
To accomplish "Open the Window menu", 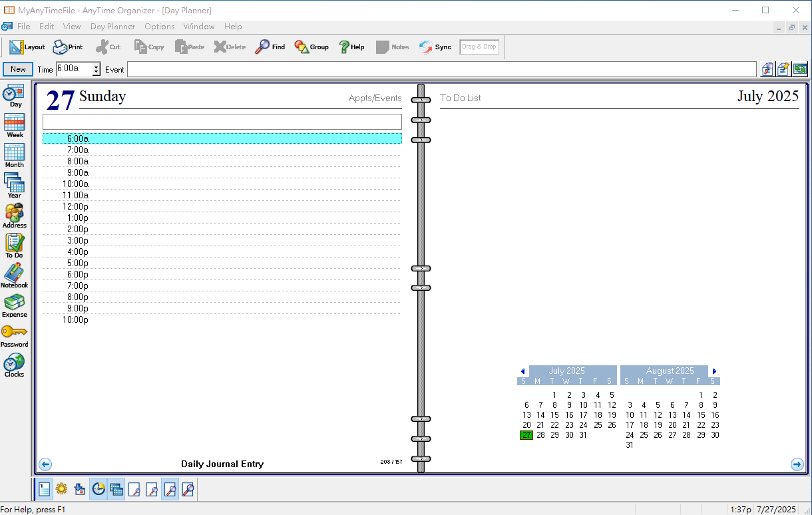I will click(199, 27).
